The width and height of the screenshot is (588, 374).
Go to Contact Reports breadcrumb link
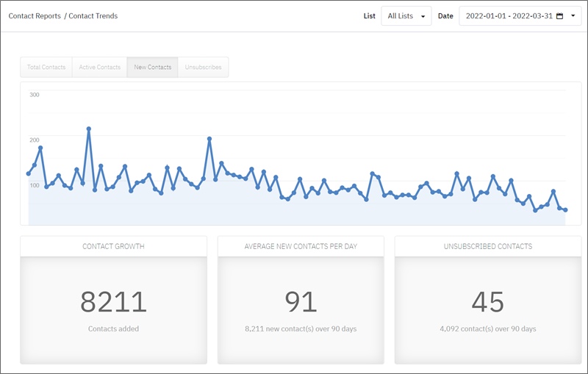[35, 16]
